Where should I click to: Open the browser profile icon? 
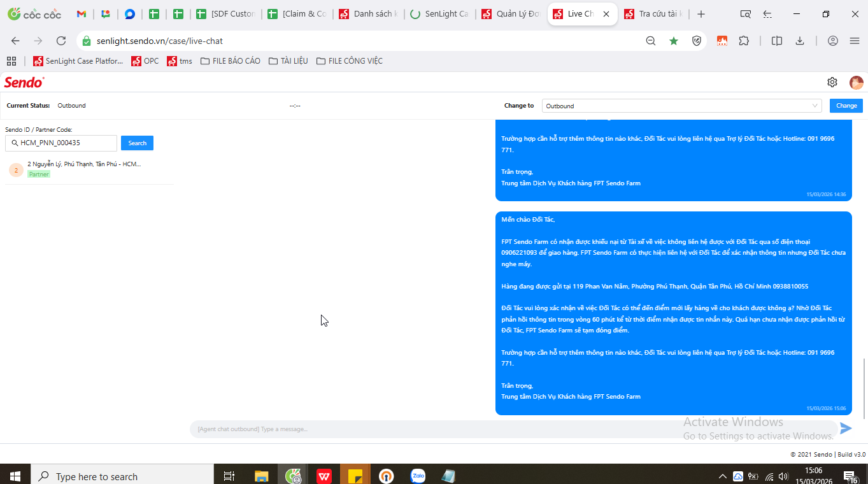coord(833,41)
